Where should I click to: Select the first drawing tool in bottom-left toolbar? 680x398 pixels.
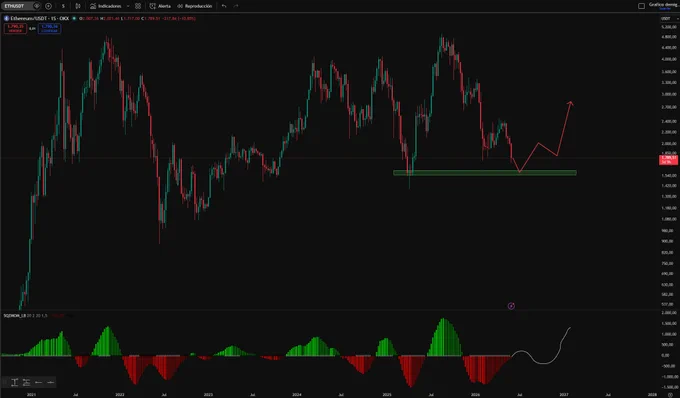14,382
